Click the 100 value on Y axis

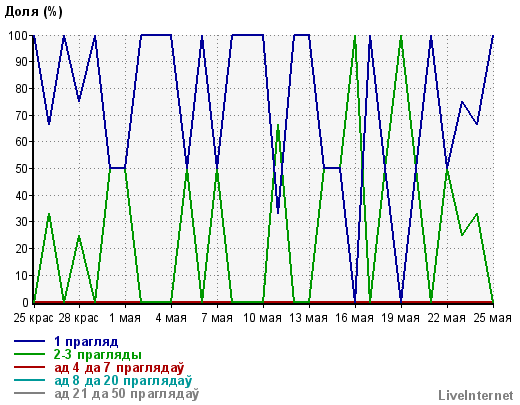pyautogui.click(x=18, y=35)
